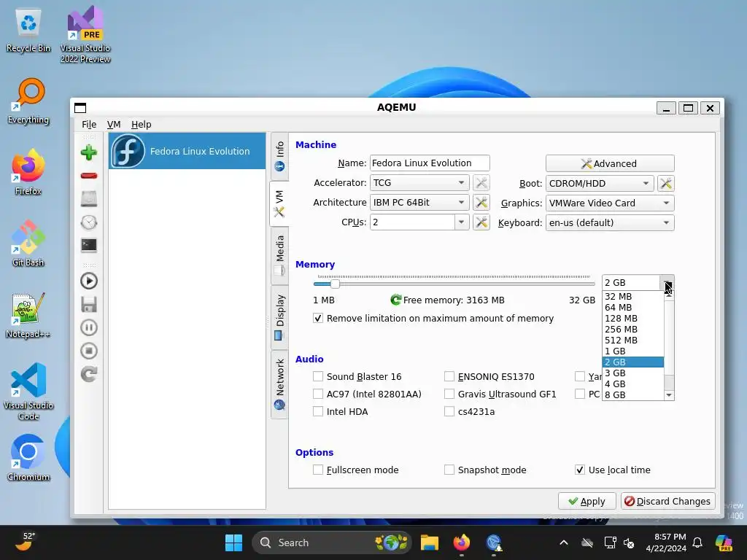
Task: Open File Explorer from taskbar
Action: coord(429,542)
